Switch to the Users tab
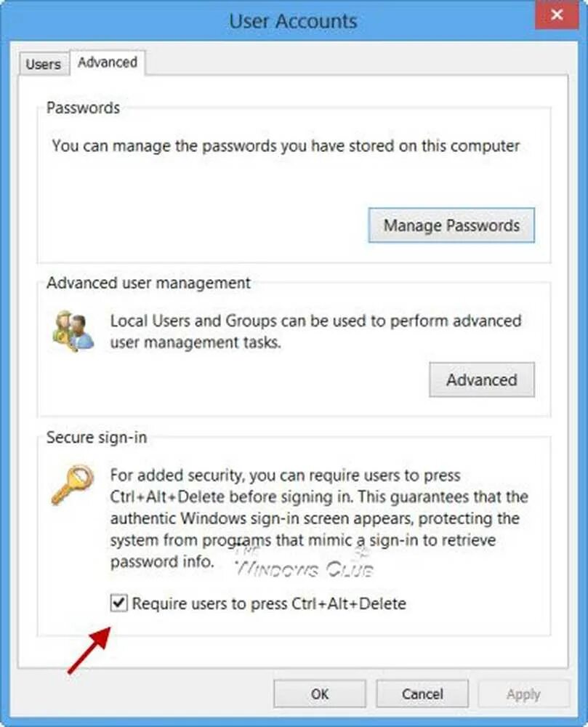 (43, 64)
